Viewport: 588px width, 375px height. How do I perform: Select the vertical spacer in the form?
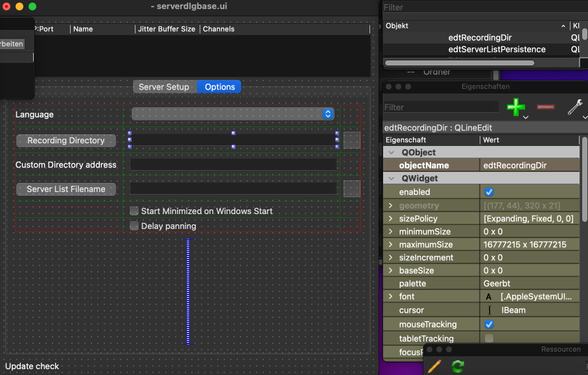click(188, 292)
